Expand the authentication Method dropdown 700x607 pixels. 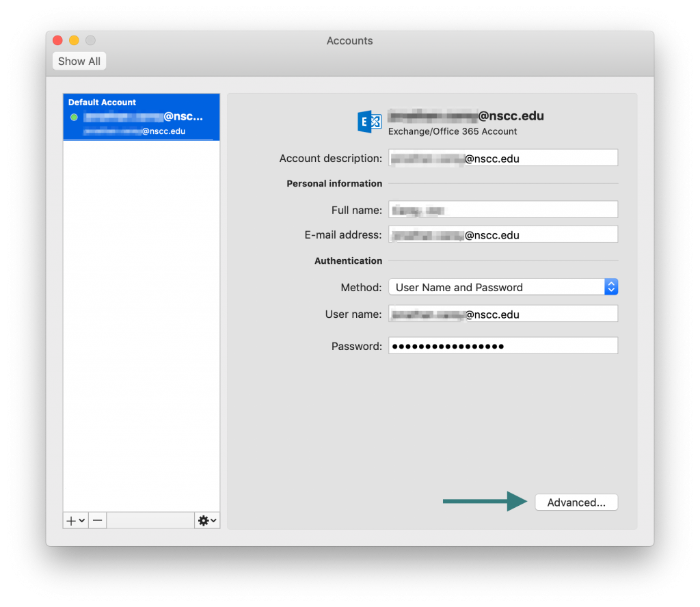pyautogui.click(x=611, y=287)
